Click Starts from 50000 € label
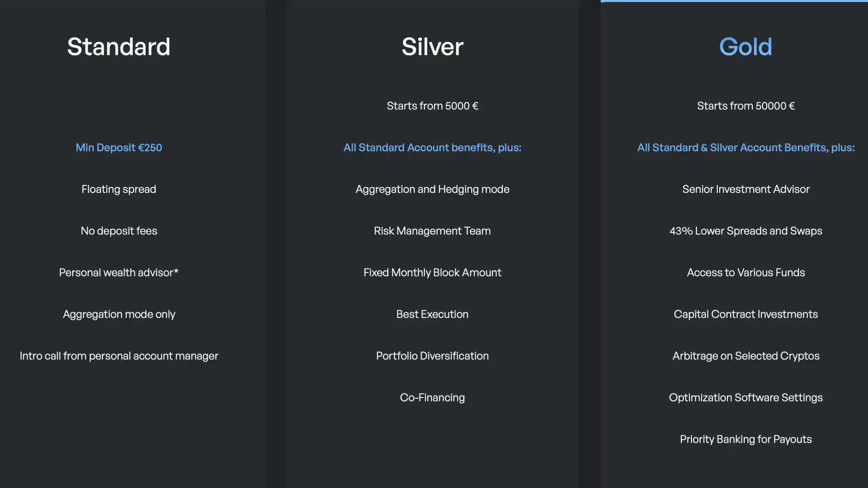The image size is (868, 488). [746, 106]
